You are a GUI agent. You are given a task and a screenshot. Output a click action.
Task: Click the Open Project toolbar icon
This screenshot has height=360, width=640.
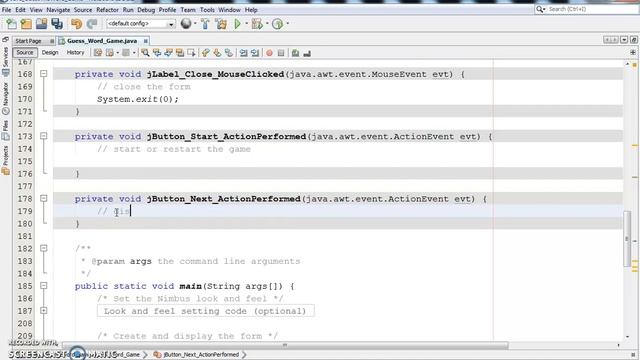click(41, 24)
